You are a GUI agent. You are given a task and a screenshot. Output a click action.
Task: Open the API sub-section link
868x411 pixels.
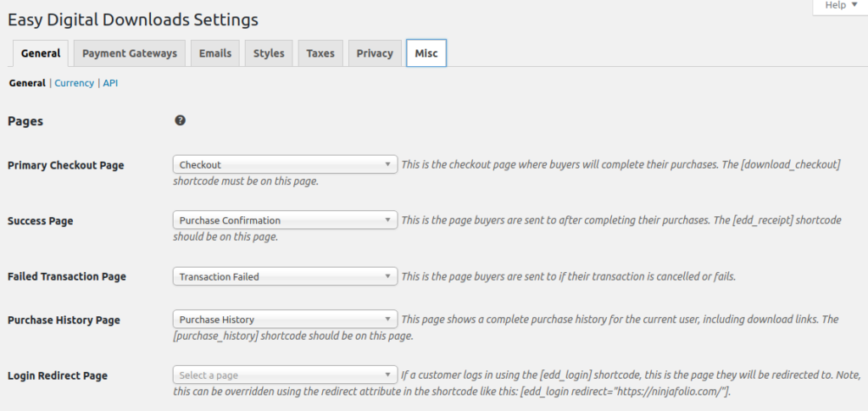[110, 83]
